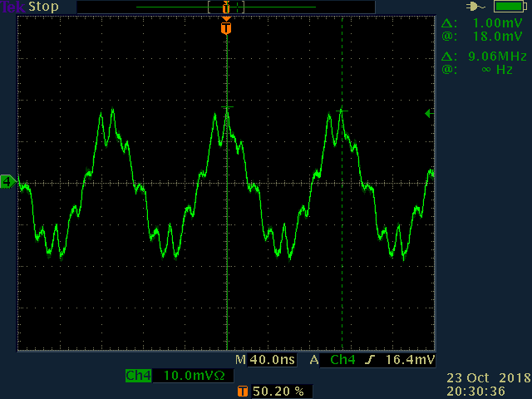Click the Tek logo

pos(12,7)
